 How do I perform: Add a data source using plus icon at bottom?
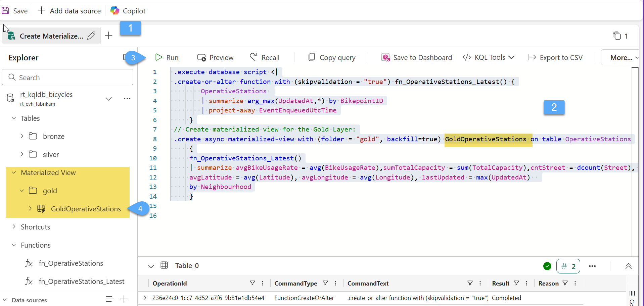pyautogui.click(x=124, y=299)
